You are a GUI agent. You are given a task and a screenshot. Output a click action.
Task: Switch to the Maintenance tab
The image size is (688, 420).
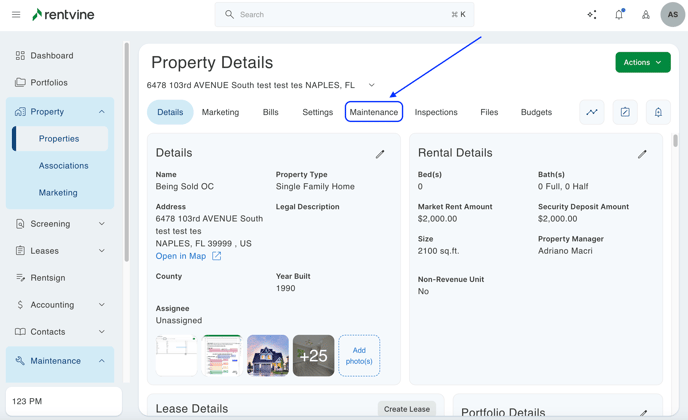click(374, 112)
